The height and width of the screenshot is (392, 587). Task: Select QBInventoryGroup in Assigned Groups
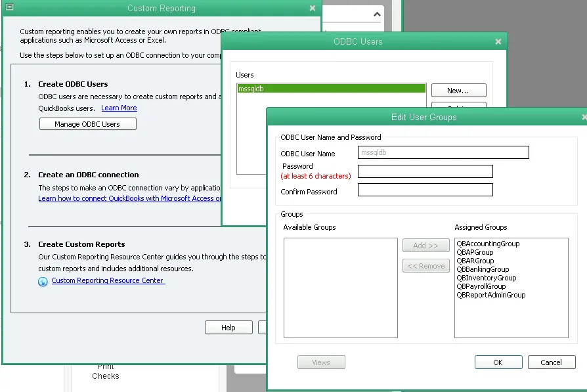pos(487,278)
